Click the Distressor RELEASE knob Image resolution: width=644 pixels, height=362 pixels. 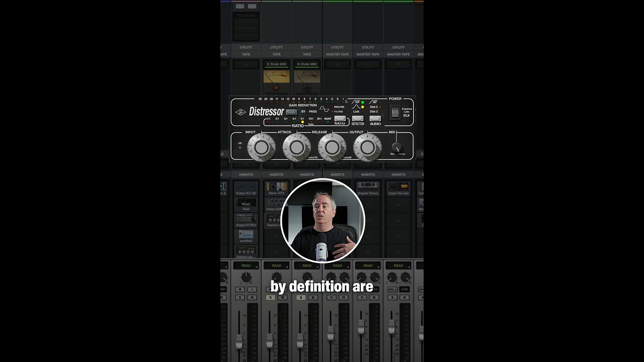[332, 147]
